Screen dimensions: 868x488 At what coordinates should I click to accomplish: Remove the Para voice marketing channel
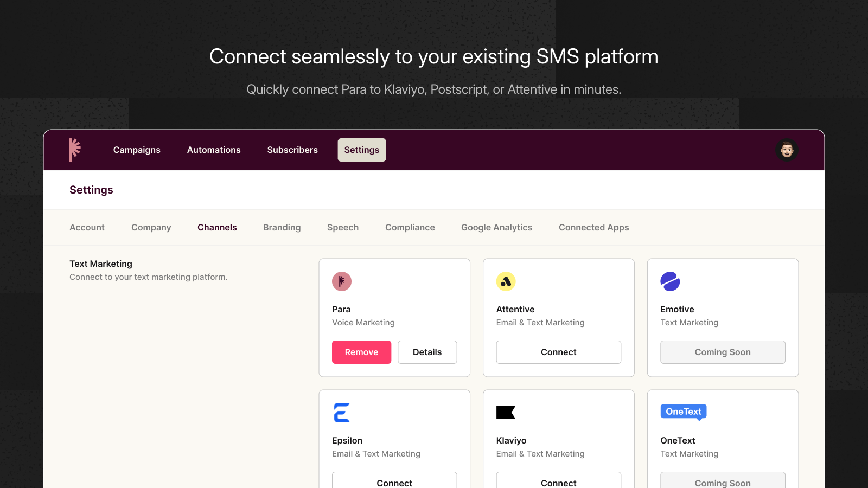(361, 352)
